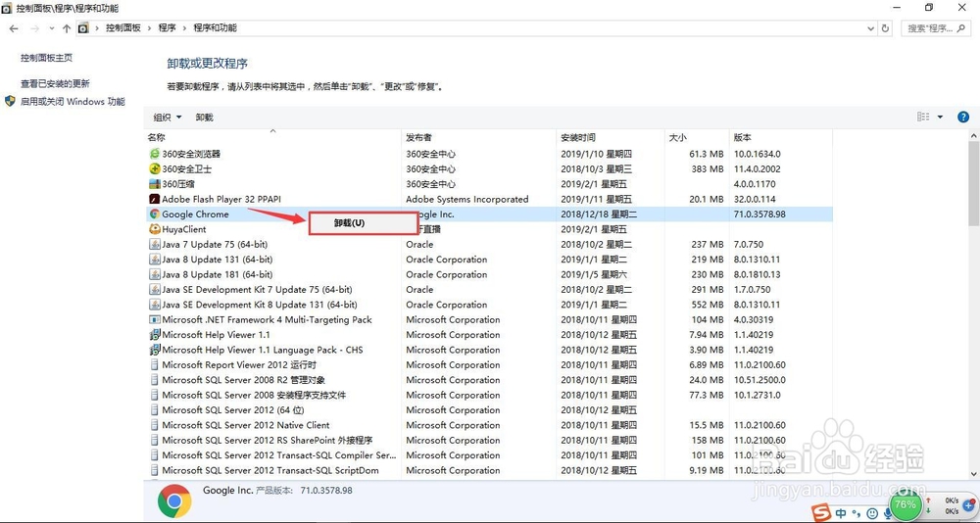Image resolution: width=980 pixels, height=523 pixels.
Task: Open 启用或关闭 Windows 功能 link
Action: tap(73, 101)
